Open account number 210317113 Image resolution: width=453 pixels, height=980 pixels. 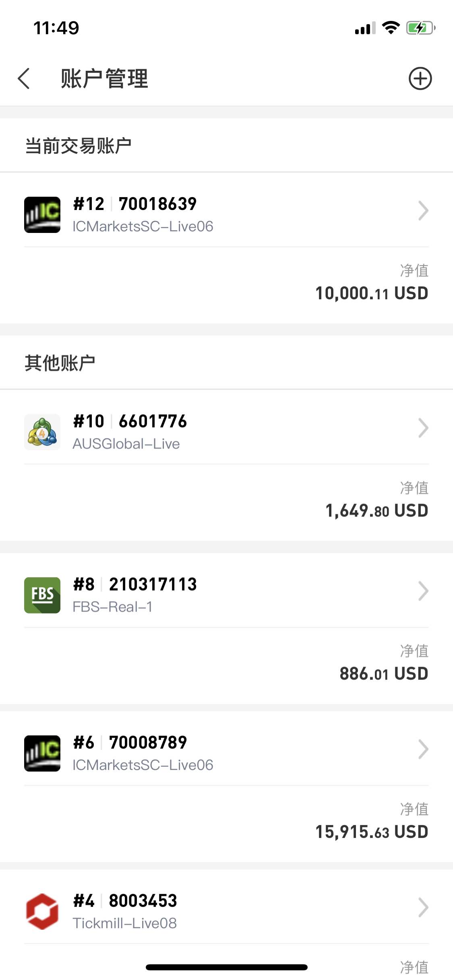153,585
